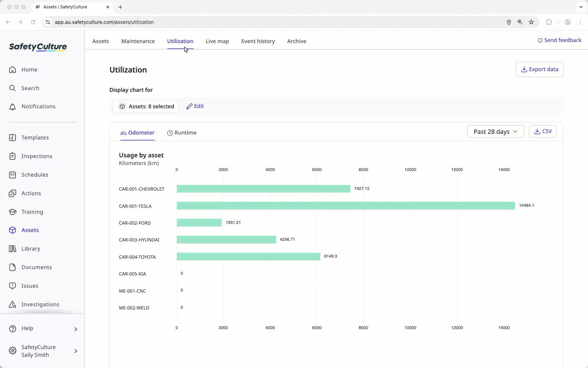Screen dimensions: 588x368
Task: Click the CAR-002-FORD bar
Action: click(199, 223)
